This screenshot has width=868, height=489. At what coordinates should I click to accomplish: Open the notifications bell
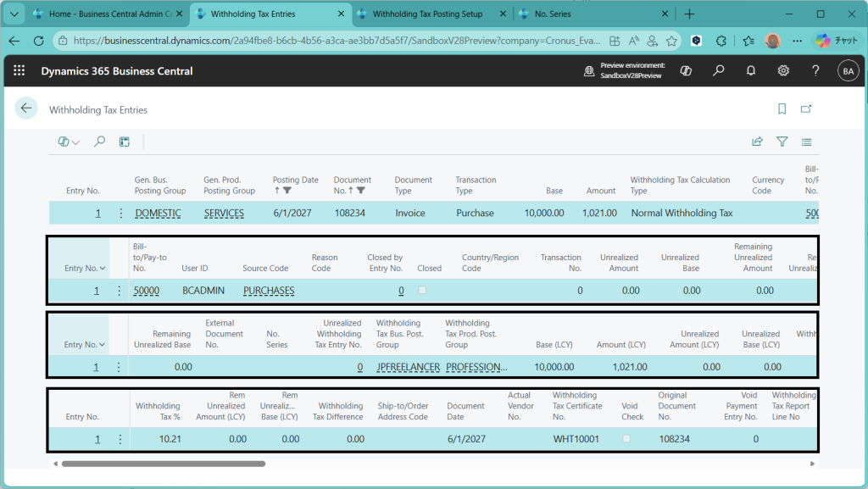coord(751,71)
